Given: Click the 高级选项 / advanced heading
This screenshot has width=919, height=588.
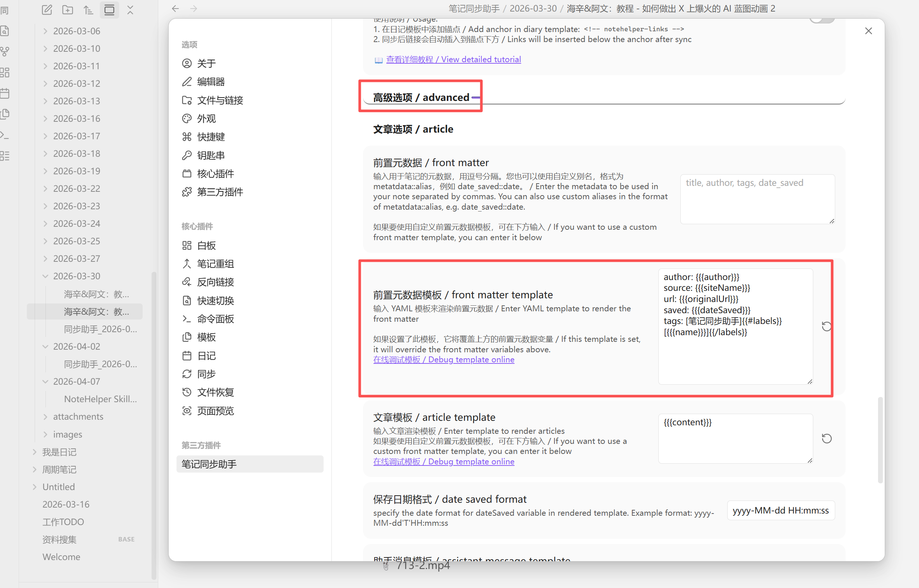Looking at the screenshot, I should click(x=421, y=97).
